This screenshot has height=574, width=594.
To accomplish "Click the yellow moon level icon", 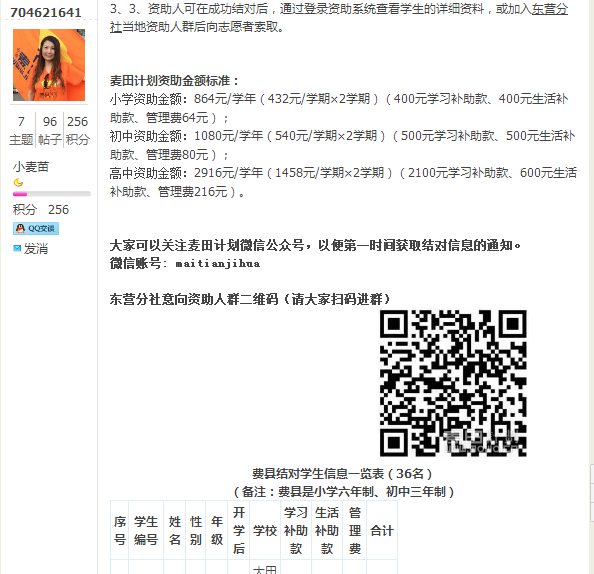I will coord(18,183).
